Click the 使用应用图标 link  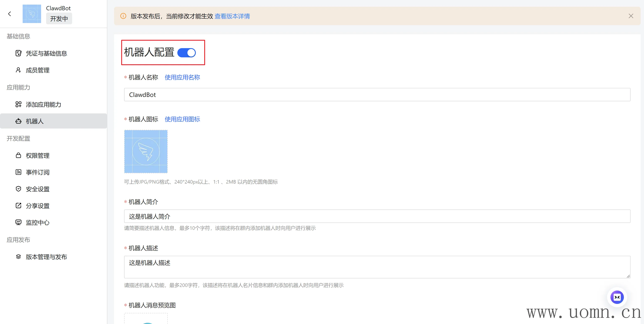(x=182, y=119)
